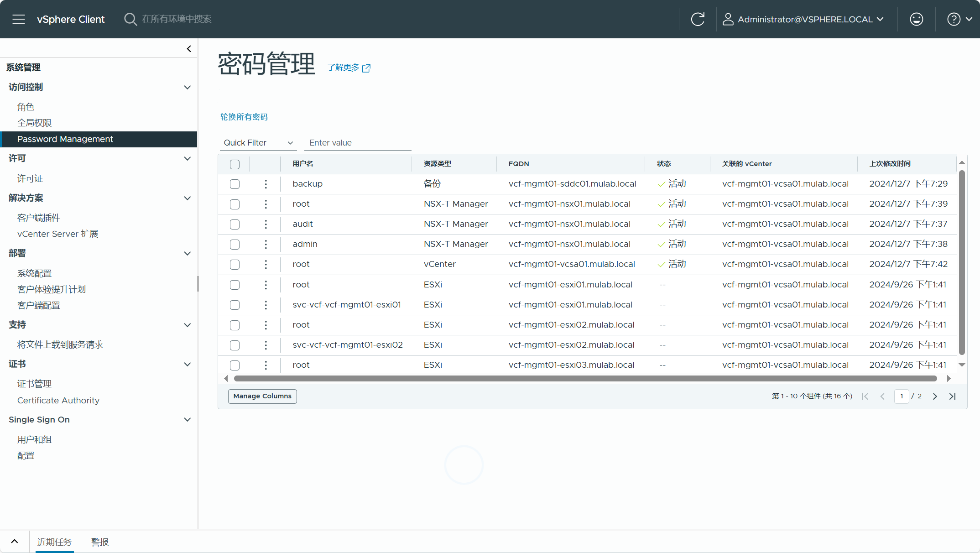Click the search magnifier icon

click(x=130, y=19)
